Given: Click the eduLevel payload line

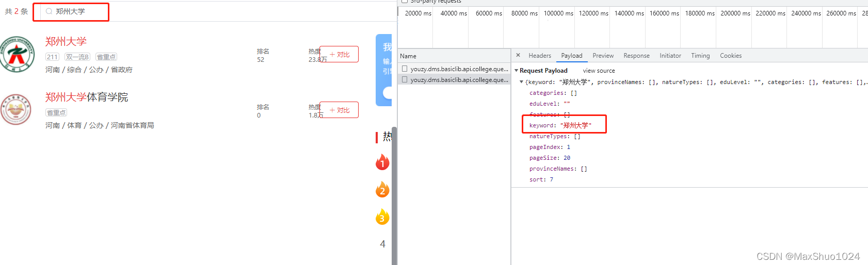Looking at the screenshot, I should (550, 104).
